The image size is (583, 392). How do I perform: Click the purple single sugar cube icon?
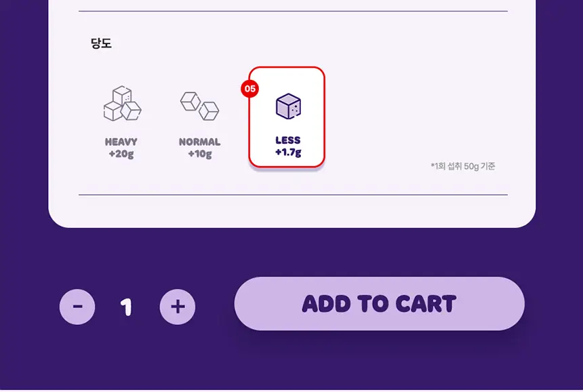click(288, 106)
